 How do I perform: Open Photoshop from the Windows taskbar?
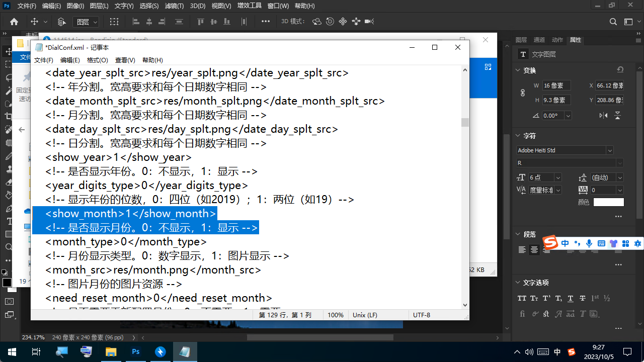click(135, 352)
